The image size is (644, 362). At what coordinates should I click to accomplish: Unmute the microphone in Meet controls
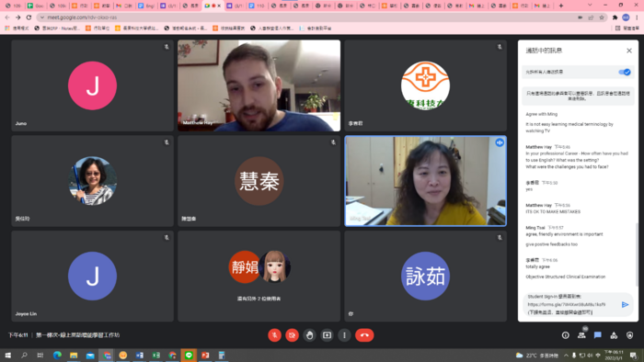274,335
